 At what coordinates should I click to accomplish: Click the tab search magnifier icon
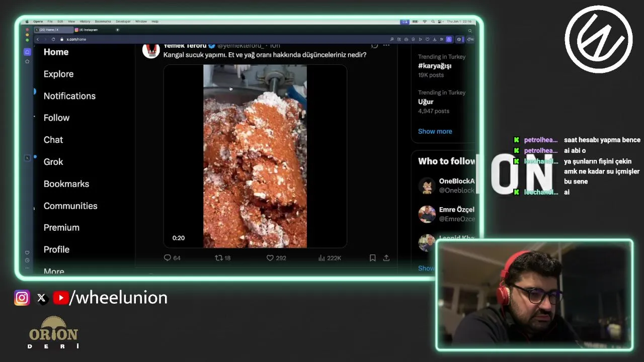[470, 31]
